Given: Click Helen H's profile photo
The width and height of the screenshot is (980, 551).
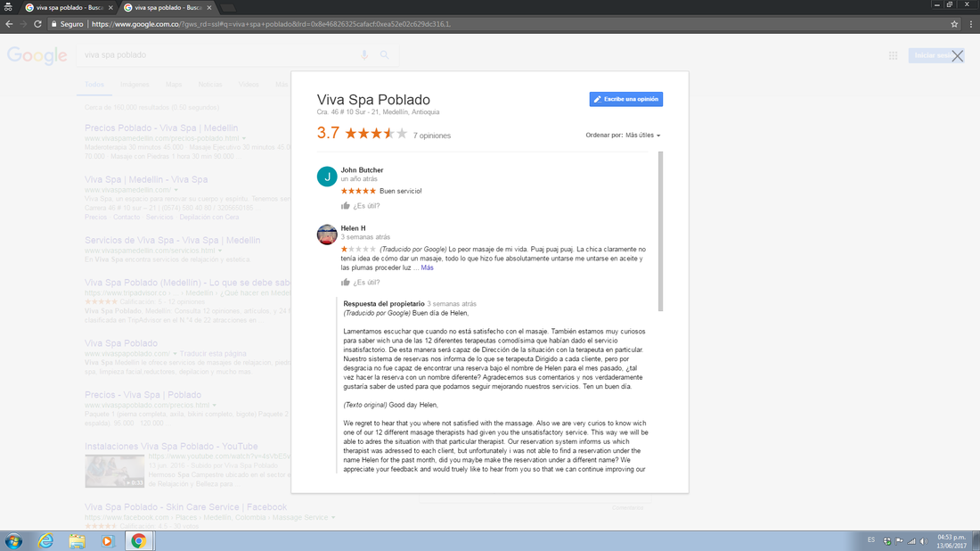Looking at the screenshot, I should (x=327, y=234).
